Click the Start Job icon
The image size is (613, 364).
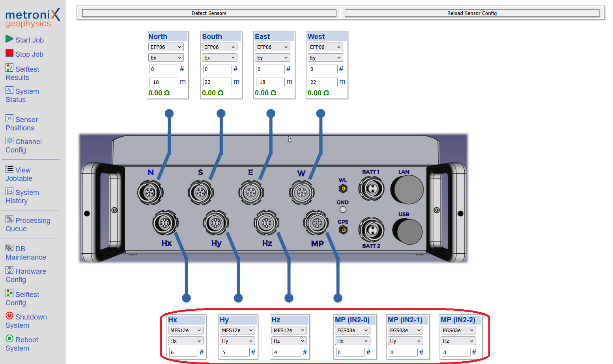tap(9, 39)
